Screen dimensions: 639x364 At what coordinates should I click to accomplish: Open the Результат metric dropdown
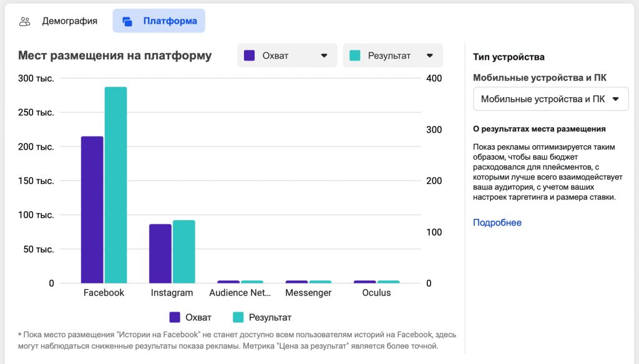click(393, 55)
